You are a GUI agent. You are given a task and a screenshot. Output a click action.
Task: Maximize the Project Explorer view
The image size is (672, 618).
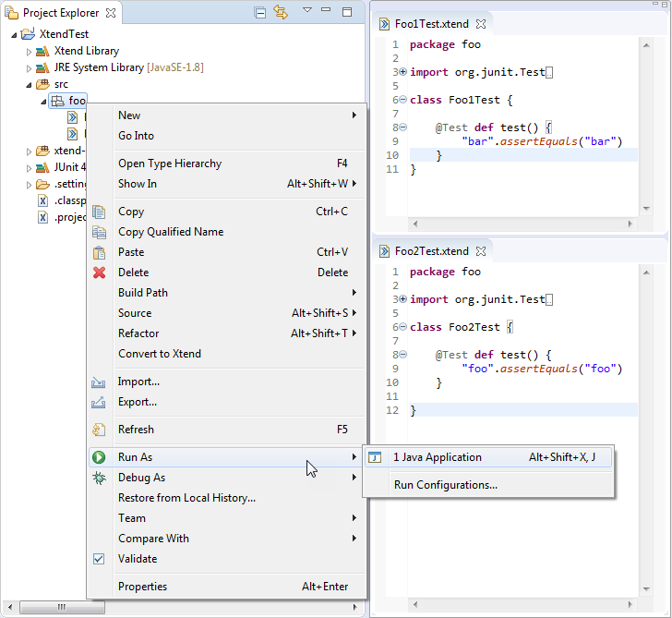coord(347,12)
